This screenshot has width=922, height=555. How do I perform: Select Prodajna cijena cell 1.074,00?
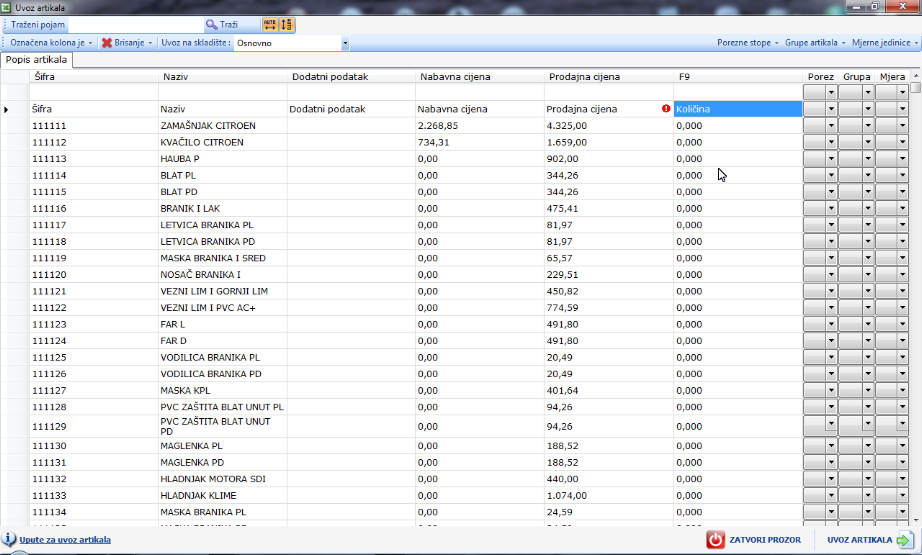(609, 495)
